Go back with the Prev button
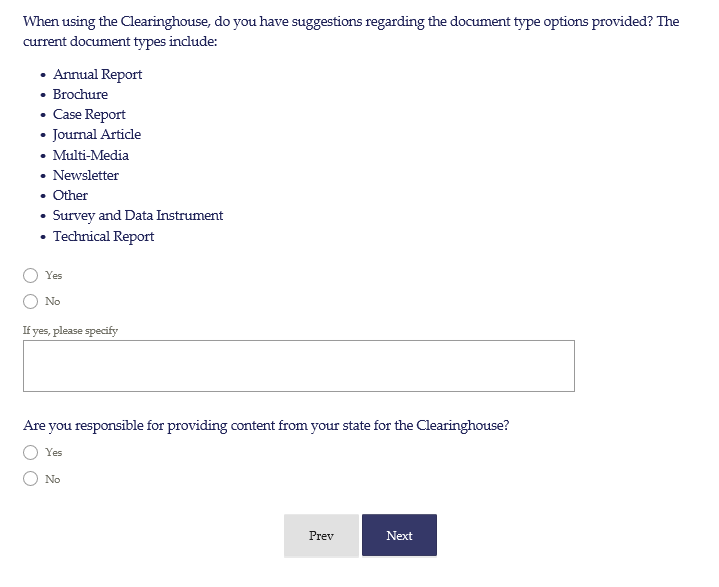 tap(321, 536)
